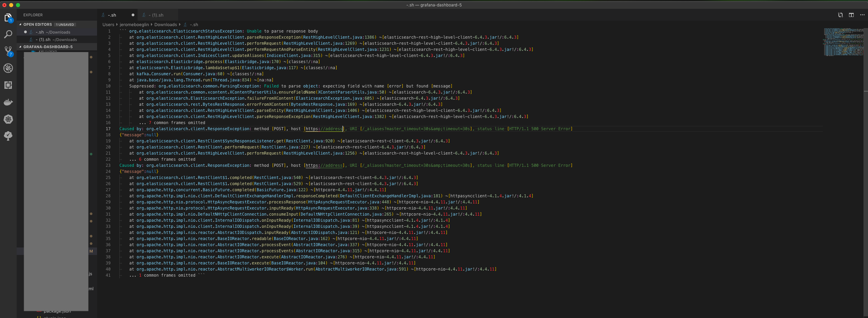
Task: Open the Debug view with crossed bug icon
Action: (8, 68)
